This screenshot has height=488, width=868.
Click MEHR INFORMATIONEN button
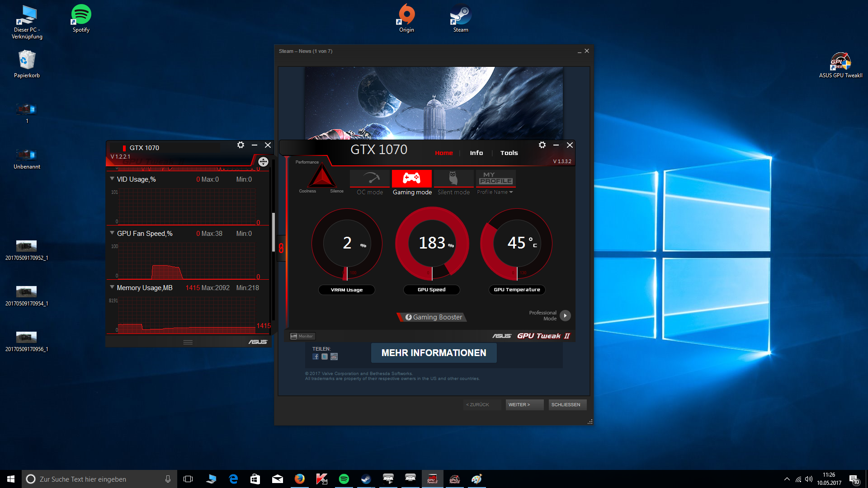434,353
